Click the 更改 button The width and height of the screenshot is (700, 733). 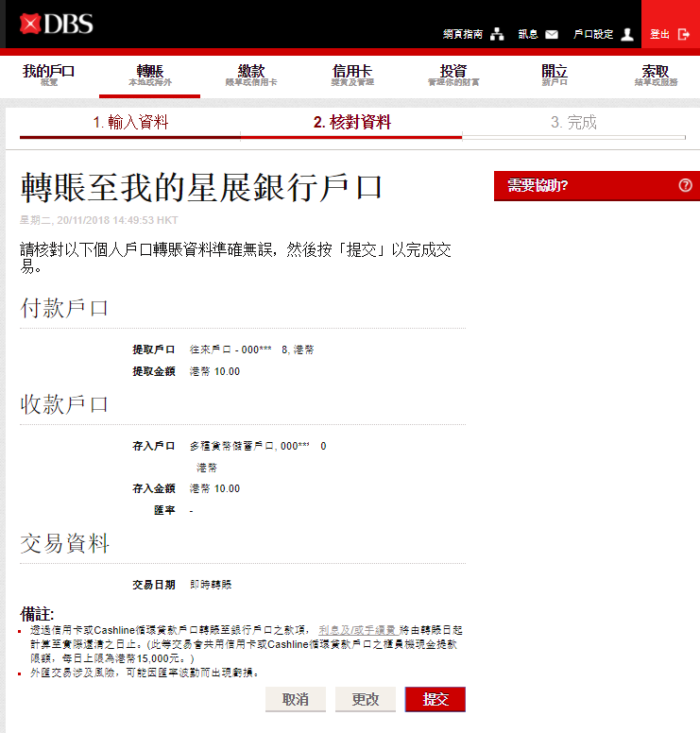[366, 700]
